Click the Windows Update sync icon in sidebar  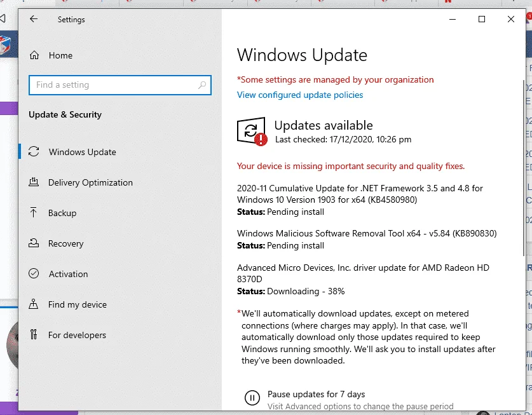[x=34, y=151]
